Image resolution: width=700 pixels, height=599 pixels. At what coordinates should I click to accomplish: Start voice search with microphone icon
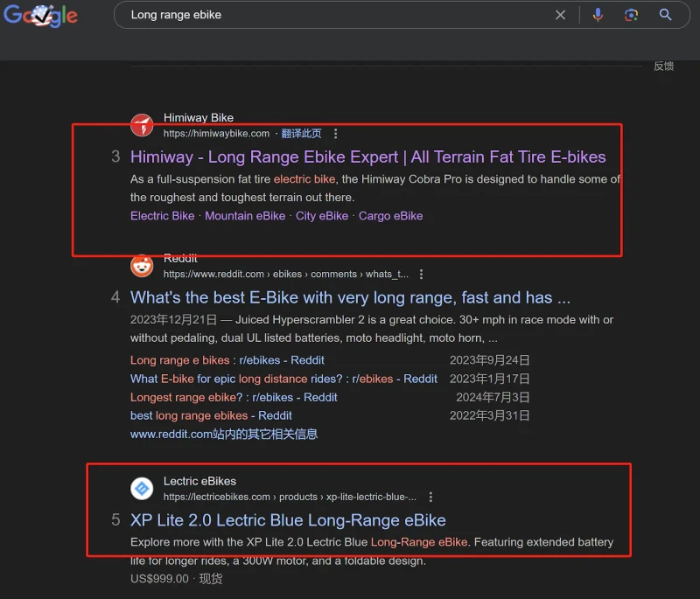pyautogui.click(x=598, y=15)
